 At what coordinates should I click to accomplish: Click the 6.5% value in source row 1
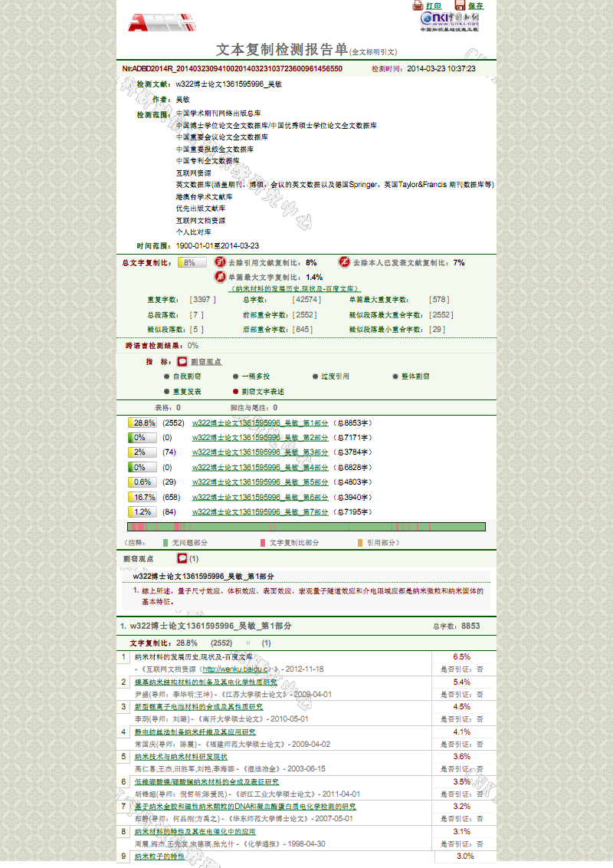coord(462,656)
